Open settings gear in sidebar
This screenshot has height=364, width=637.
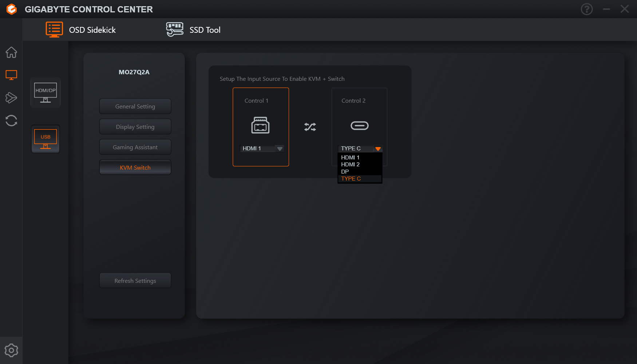(x=11, y=350)
